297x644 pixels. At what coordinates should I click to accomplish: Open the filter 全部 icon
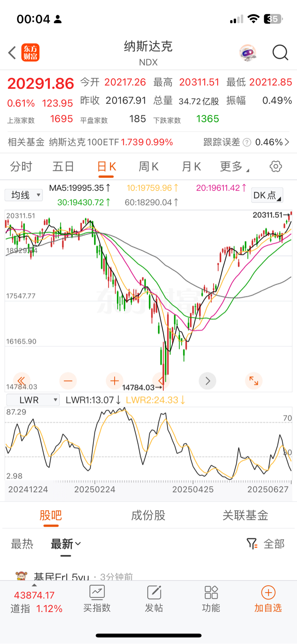click(x=252, y=544)
